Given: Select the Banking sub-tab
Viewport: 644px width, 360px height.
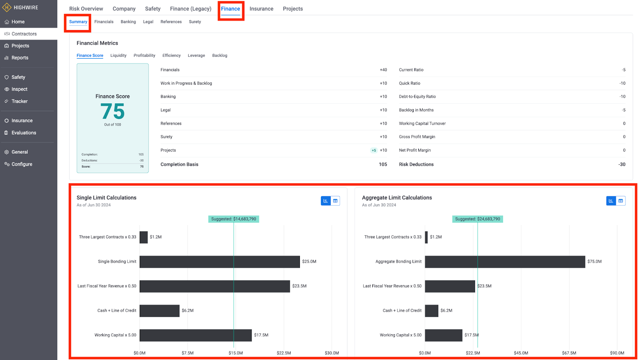Looking at the screenshot, I should point(128,22).
